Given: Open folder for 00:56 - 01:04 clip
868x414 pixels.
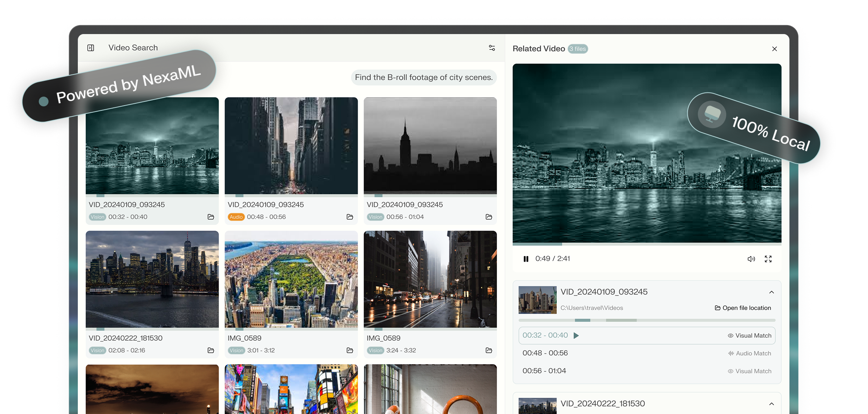Looking at the screenshot, I should pyautogui.click(x=489, y=217).
